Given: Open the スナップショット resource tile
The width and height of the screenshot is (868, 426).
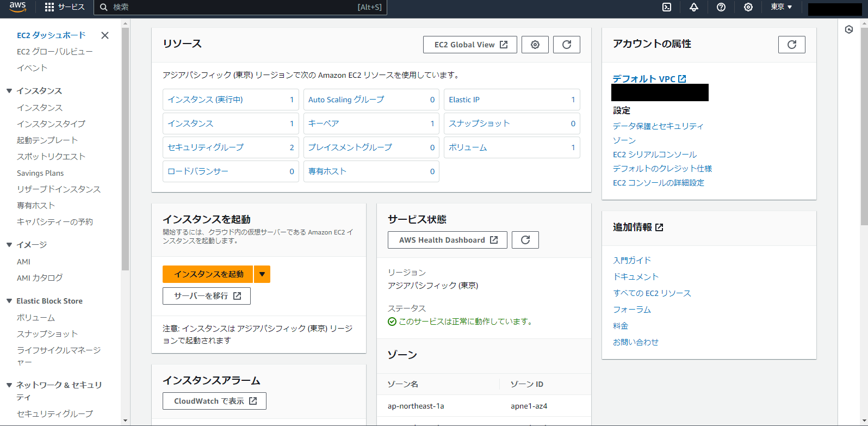Looking at the screenshot, I should (512, 124).
